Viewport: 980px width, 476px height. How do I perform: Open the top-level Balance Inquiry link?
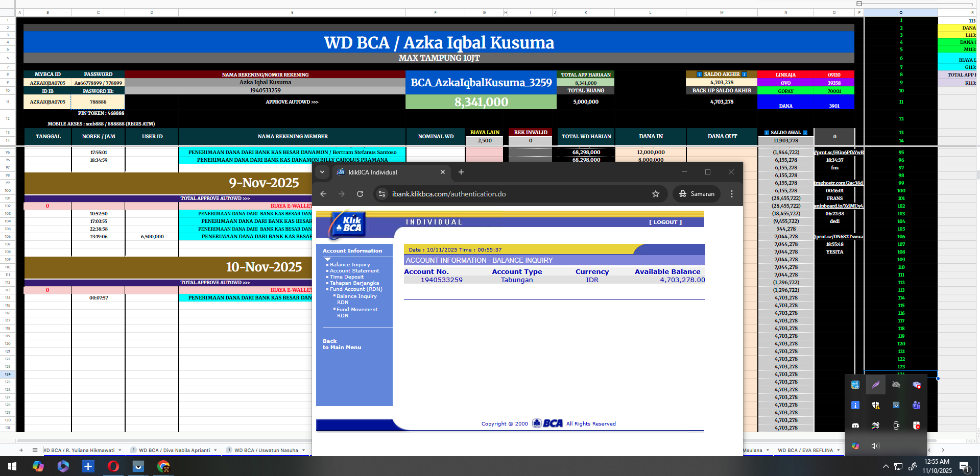(x=350, y=264)
